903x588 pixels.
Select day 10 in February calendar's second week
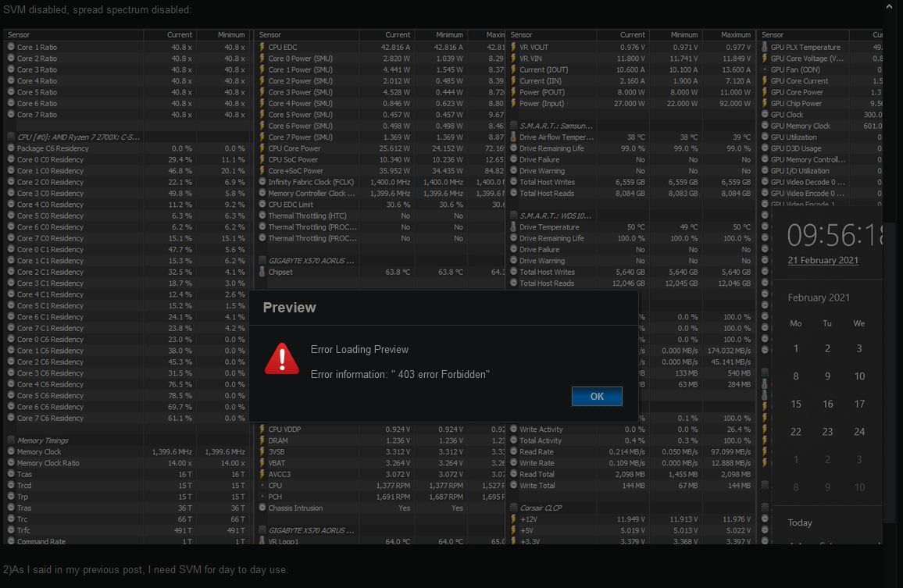(859, 376)
